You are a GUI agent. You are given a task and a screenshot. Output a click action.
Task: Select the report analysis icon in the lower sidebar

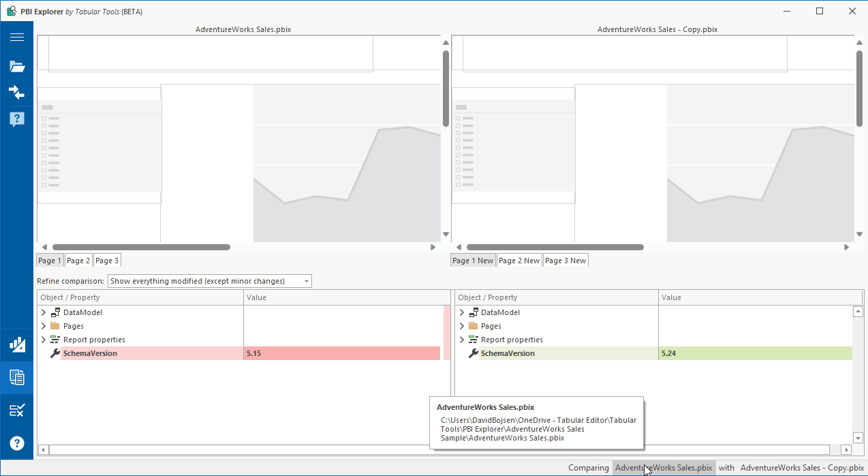pyautogui.click(x=16, y=345)
